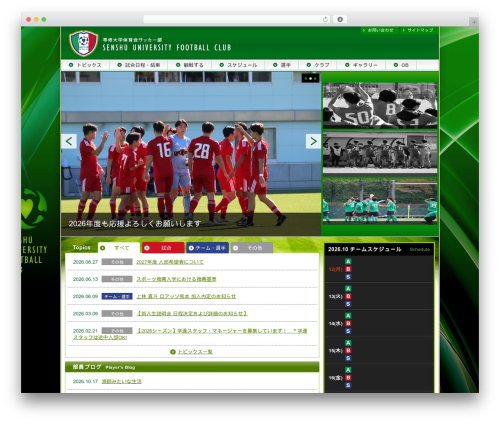Click the blue S team badge for 12(月)
The image size is (500, 423).
[x=348, y=277]
